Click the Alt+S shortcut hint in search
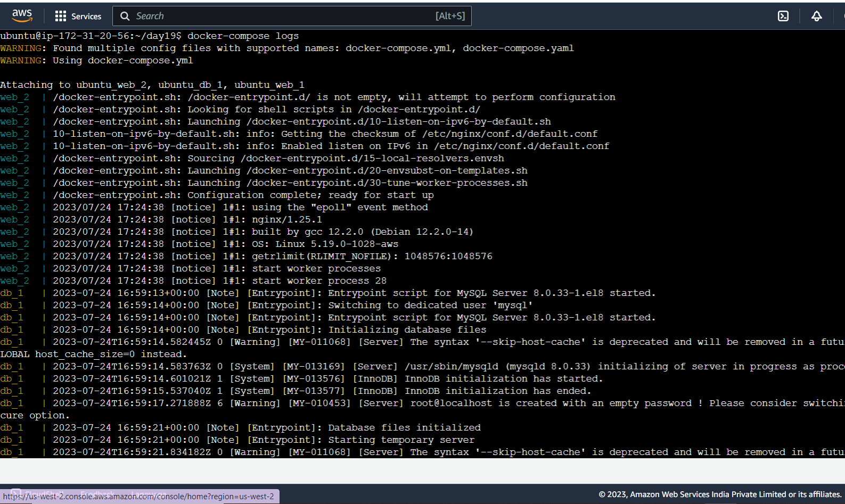This screenshot has height=504, width=845. pyautogui.click(x=450, y=16)
